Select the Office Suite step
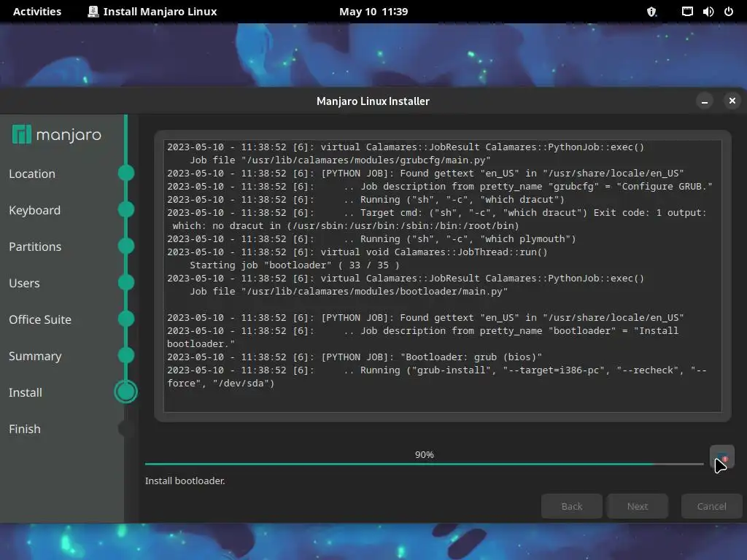 [x=40, y=319]
